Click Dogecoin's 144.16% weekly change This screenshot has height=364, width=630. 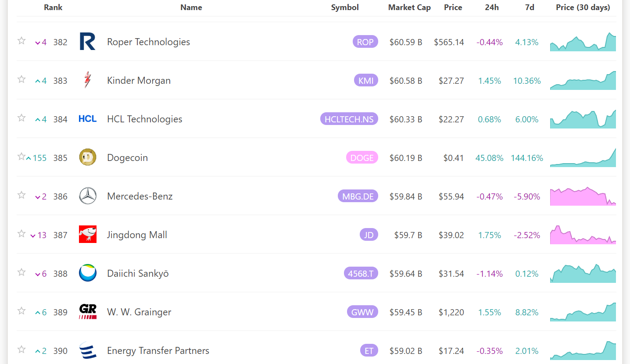click(x=527, y=158)
